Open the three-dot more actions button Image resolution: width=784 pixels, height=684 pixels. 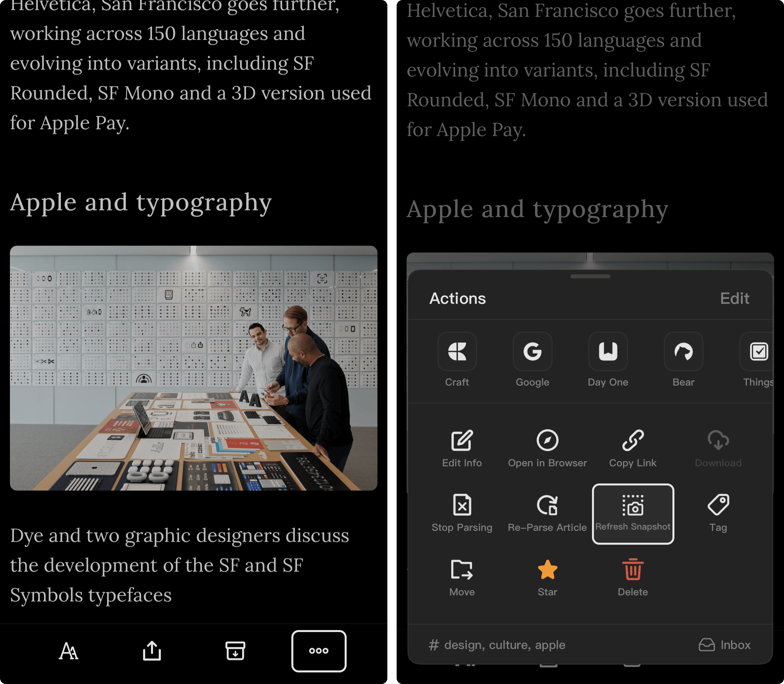319,651
